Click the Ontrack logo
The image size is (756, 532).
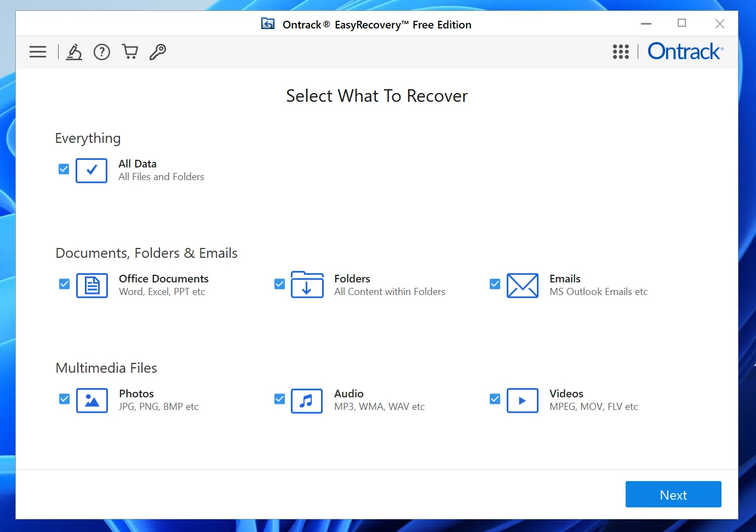(x=685, y=51)
